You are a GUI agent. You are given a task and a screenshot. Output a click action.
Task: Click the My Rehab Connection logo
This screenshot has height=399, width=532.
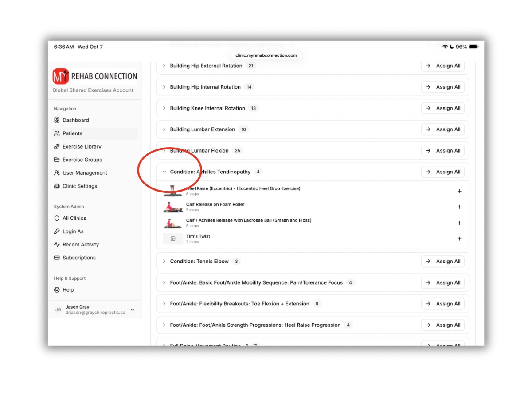[x=95, y=76]
